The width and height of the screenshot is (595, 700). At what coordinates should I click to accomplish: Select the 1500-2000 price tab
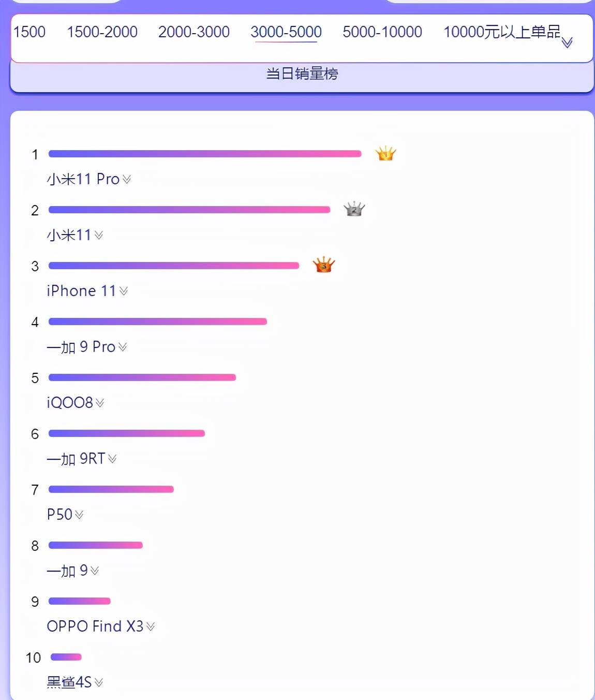tap(102, 32)
